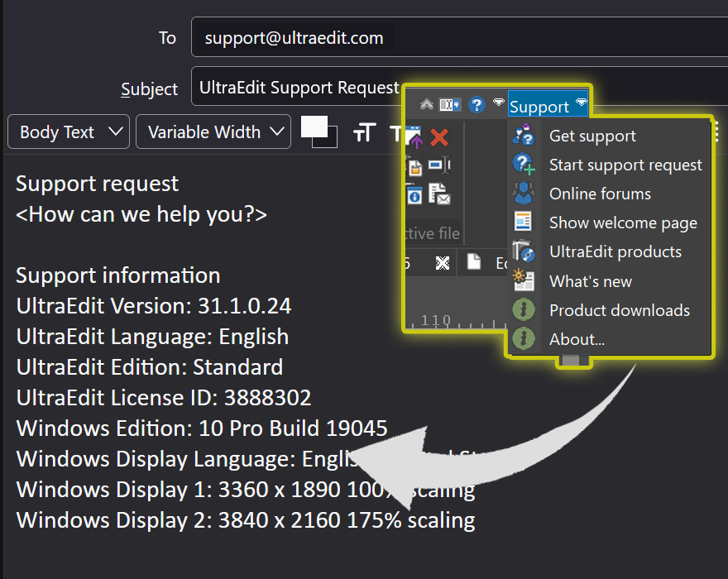The width and height of the screenshot is (728, 579).
Task: Open the Variable Width font dropdown
Action: (213, 132)
